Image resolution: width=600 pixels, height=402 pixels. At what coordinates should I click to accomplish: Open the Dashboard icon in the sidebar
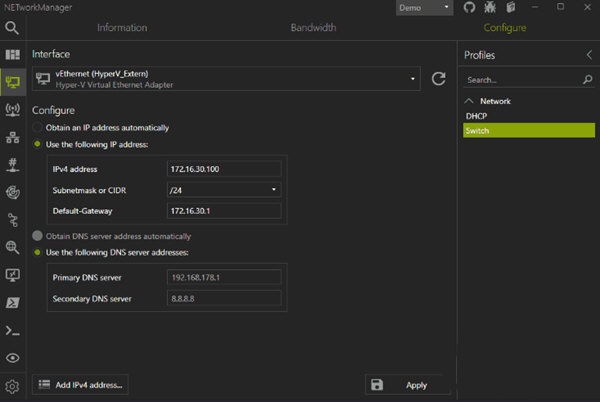click(x=13, y=54)
